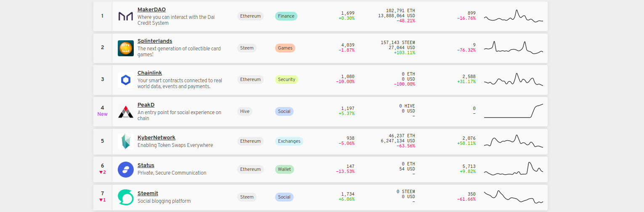This screenshot has width=644, height=212.
Task: Open the KyberNetwork dapp link
Action: click(156, 138)
